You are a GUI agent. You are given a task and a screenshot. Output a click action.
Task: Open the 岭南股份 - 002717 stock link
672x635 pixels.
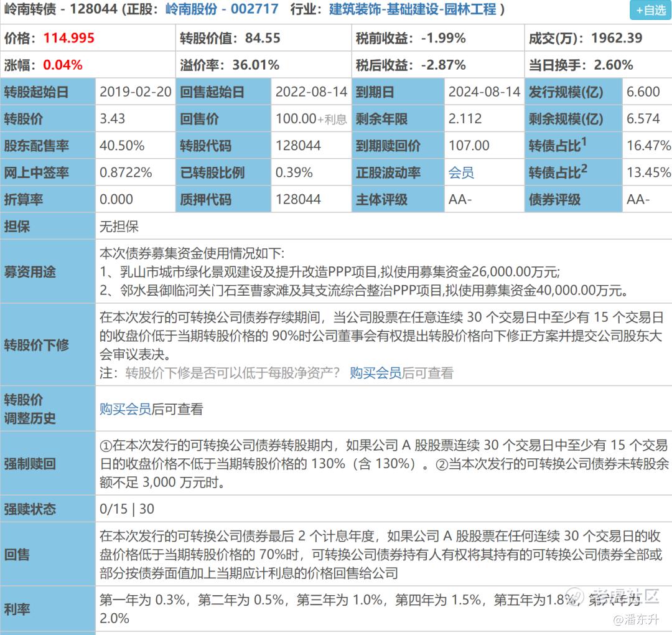click(222, 9)
